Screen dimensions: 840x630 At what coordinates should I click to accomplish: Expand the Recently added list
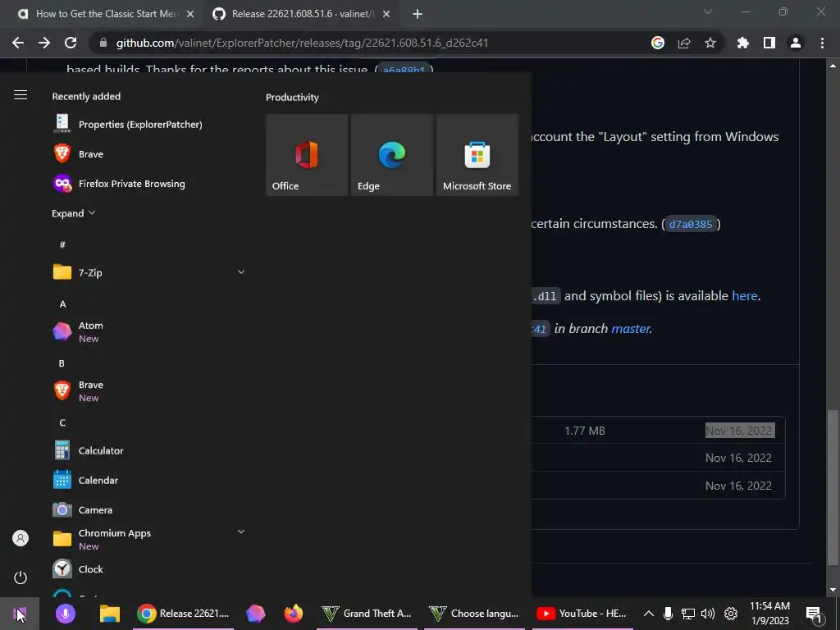[73, 213]
